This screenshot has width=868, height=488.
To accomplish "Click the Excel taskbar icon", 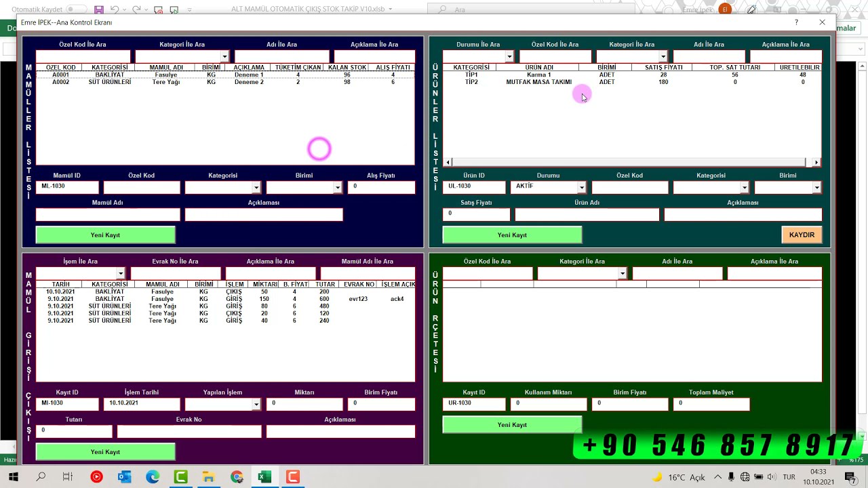I will tap(264, 477).
